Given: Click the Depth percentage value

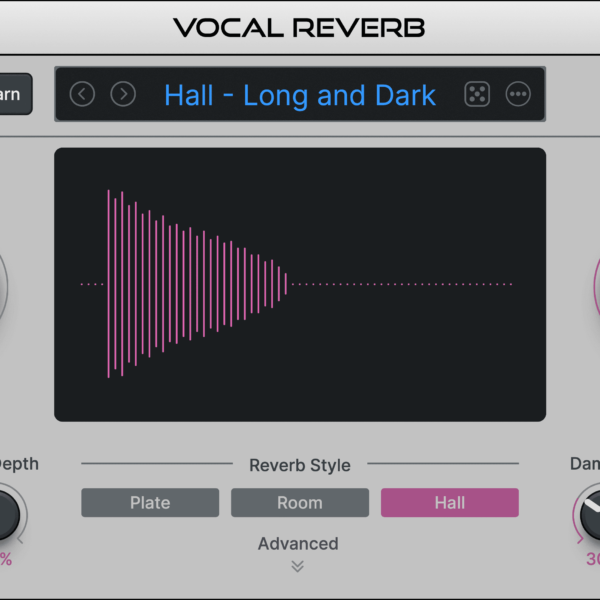Looking at the screenshot, I should (6, 559).
